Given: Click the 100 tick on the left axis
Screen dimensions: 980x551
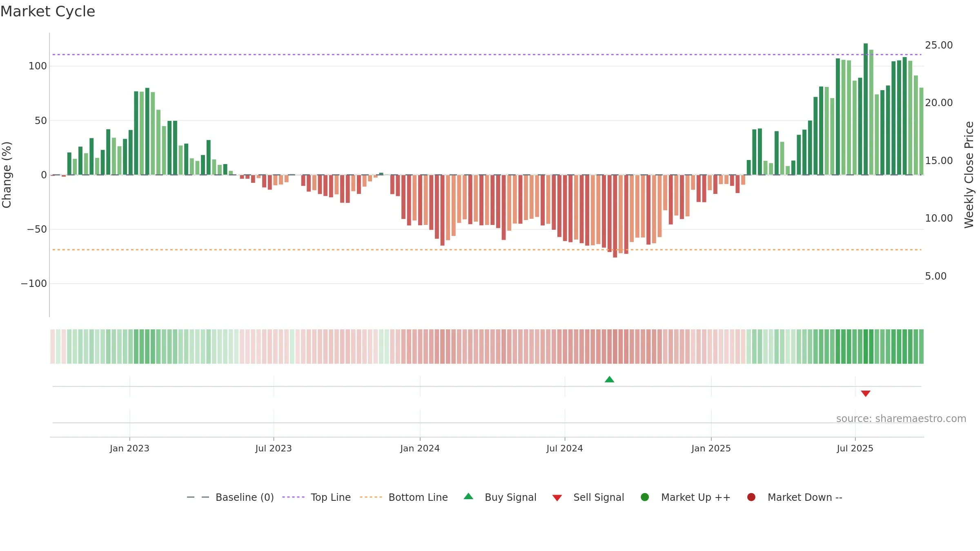Looking at the screenshot, I should pyautogui.click(x=38, y=66).
